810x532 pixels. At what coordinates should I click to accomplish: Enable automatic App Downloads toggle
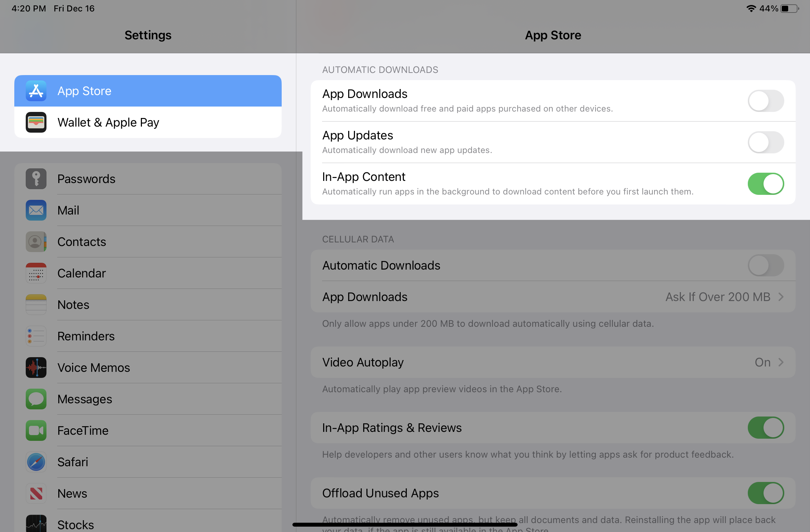766,101
